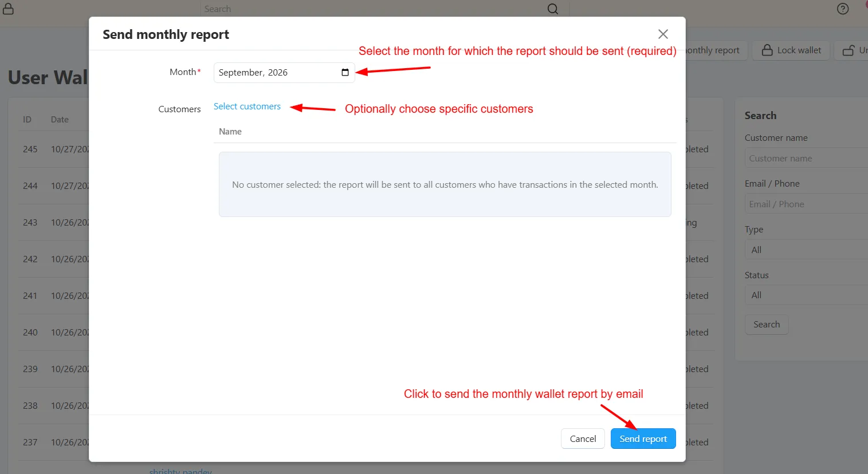868x474 pixels.
Task: Click the Lock wallet button
Action: coord(791,50)
